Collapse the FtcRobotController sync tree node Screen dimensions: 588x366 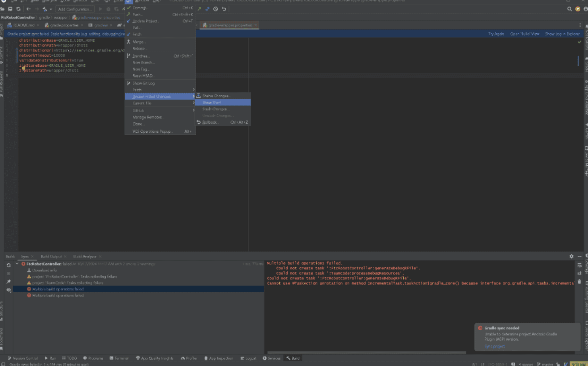[17, 264]
